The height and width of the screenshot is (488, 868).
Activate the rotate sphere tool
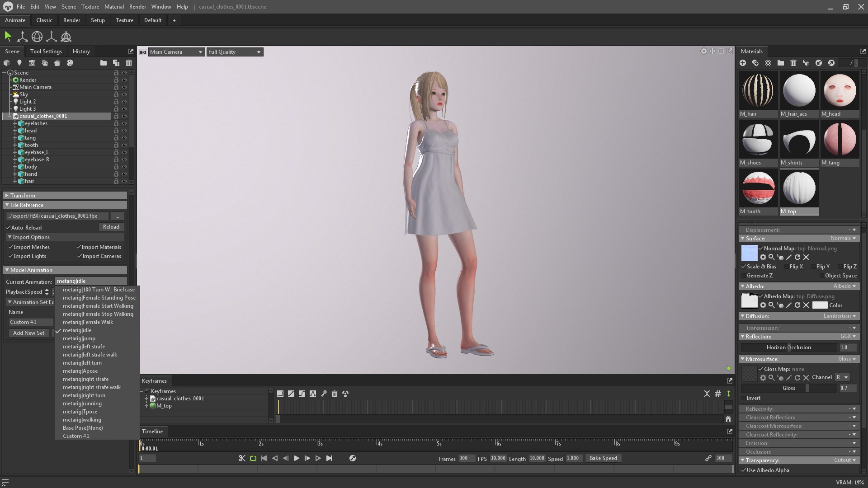pos(37,37)
